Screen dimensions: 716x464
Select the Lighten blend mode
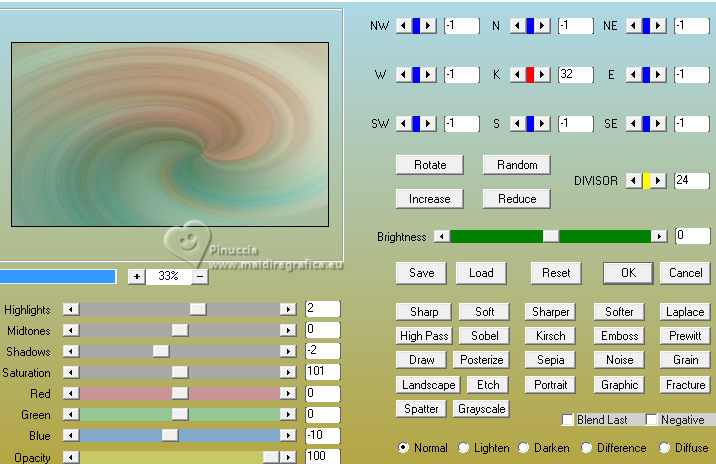(x=463, y=448)
